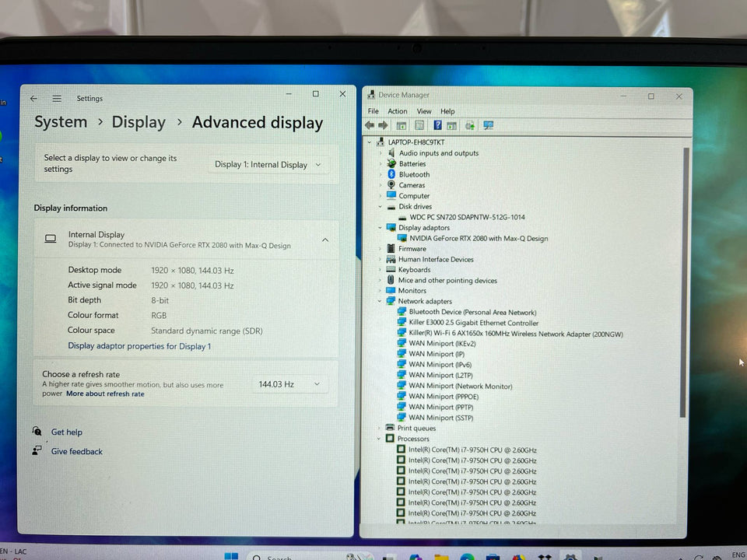This screenshot has width=747, height=560.
Task: Select WAN Miniport (IKEv2)
Action: pos(442,343)
